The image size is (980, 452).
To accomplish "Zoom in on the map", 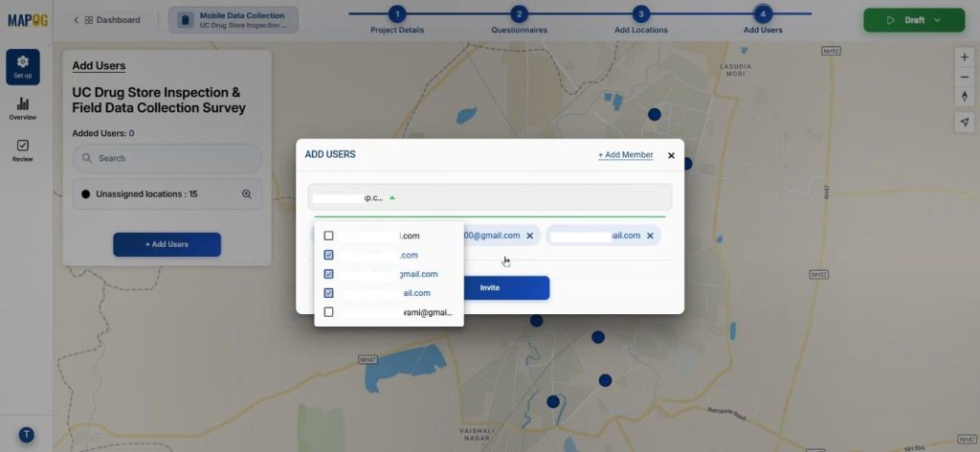I will 965,56.
